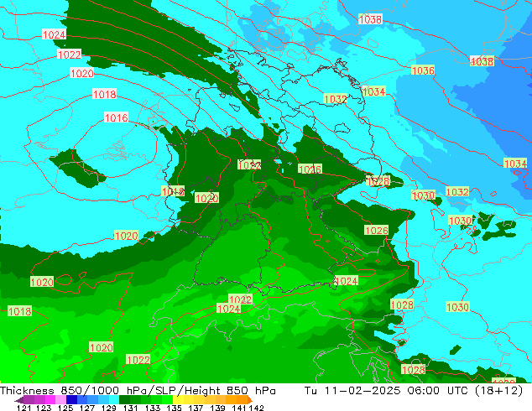This screenshot has width=532, height=411.
Task: Click the legend value 121
Action: click(x=23, y=408)
